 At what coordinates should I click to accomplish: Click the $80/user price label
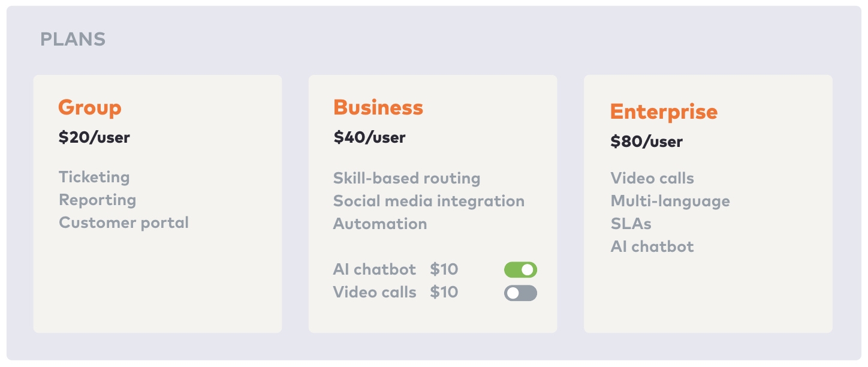[x=646, y=142]
